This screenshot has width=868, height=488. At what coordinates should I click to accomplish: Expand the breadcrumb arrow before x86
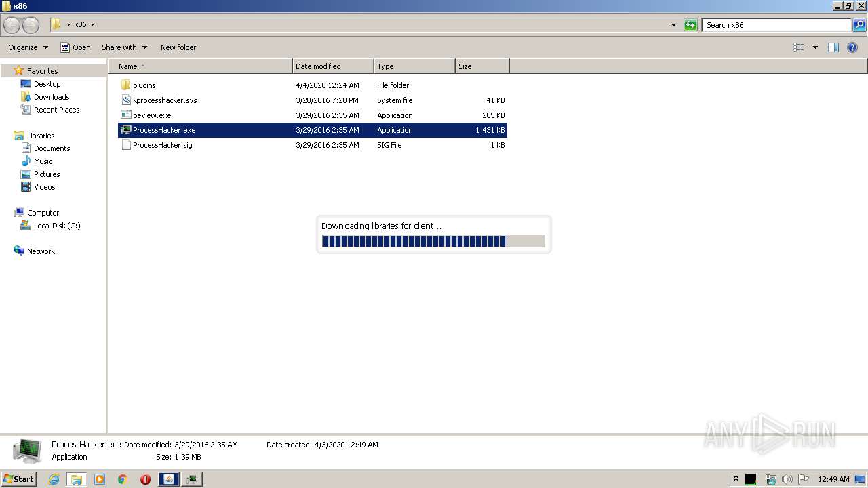click(68, 25)
